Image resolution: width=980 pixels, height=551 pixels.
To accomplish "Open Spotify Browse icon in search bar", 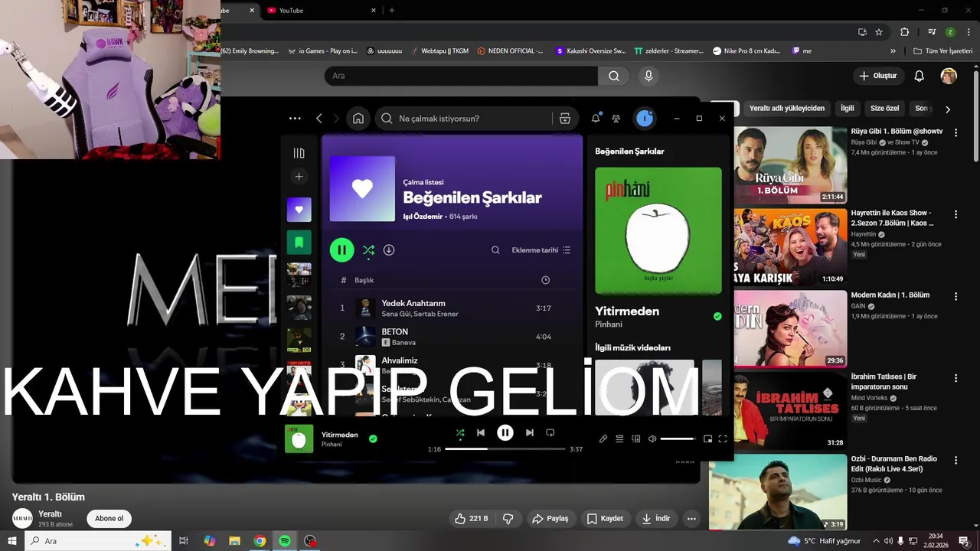I will coord(565,119).
